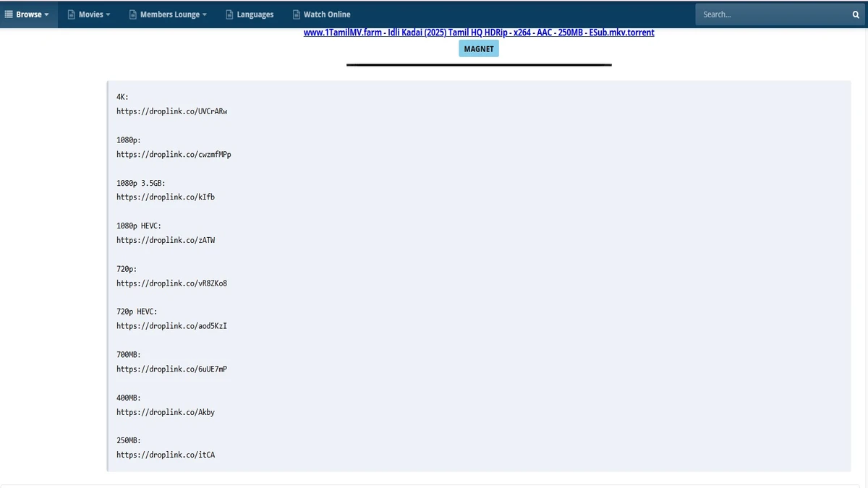Viewport: 868px width, 488px height.
Task: Click the Browse list icon in navbar
Action: (9, 14)
